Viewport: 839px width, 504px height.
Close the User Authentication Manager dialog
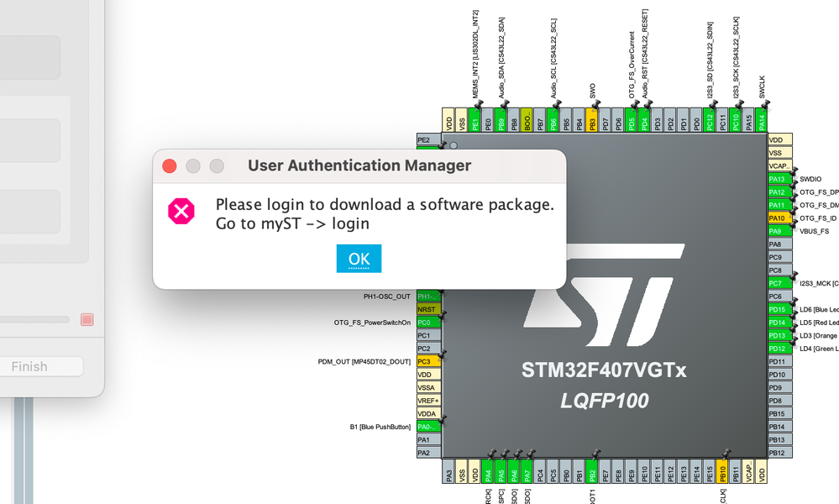click(x=169, y=165)
